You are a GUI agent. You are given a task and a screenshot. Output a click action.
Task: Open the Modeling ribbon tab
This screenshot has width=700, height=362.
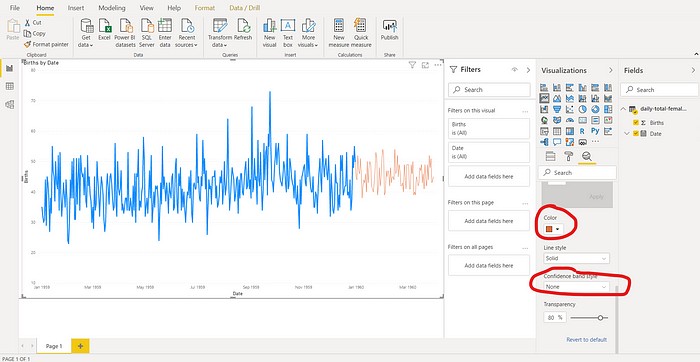(x=112, y=8)
